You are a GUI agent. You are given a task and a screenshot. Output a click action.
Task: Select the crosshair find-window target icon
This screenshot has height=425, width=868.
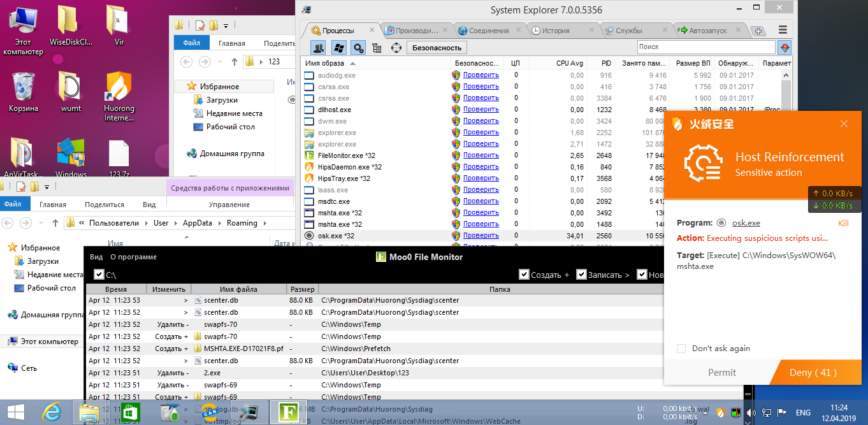[396, 48]
